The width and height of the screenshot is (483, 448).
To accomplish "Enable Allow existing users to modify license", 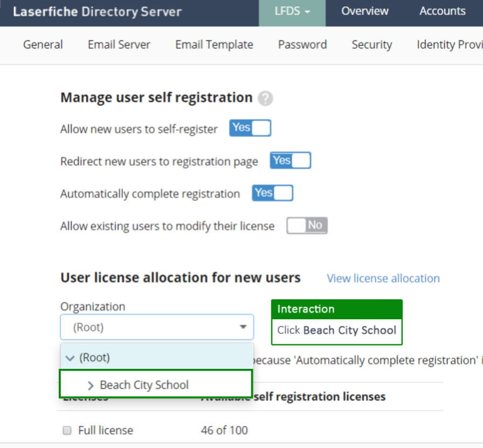I will pyautogui.click(x=307, y=226).
